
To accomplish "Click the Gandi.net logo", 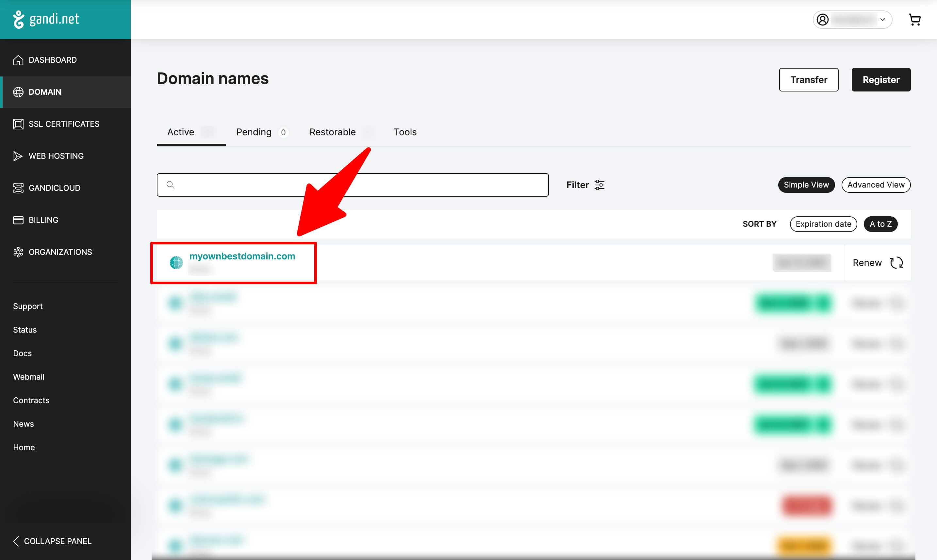I will pyautogui.click(x=46, y=19).
